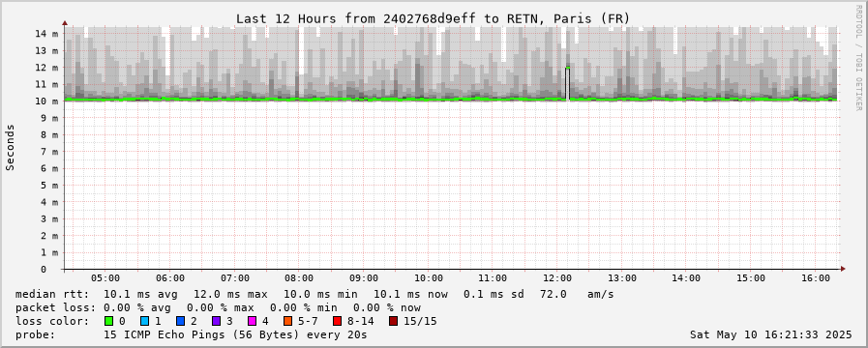Click the probe description ICMP Echo Pings text
The image size is (868, 348).
coord(235,334)
